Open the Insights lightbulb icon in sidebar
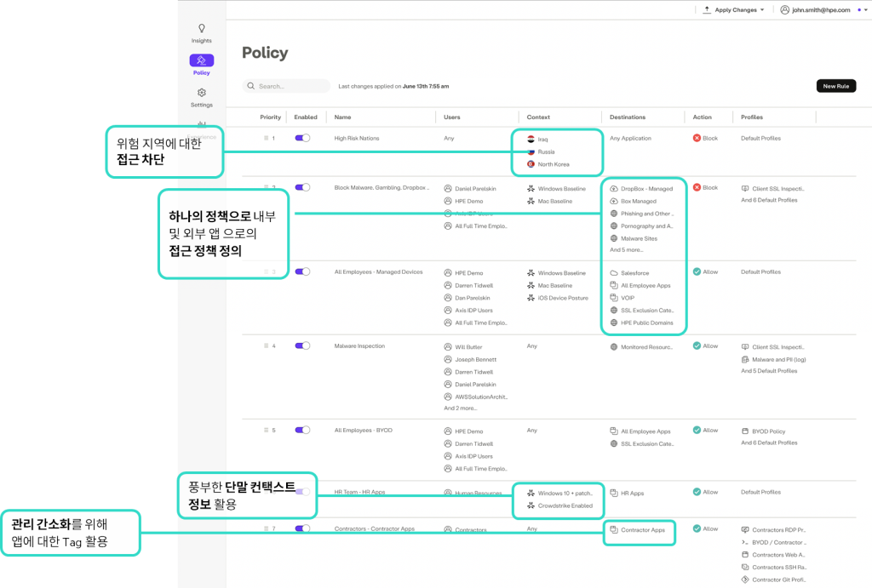Screen dimensions: 872x588 (x=202, y=28)
